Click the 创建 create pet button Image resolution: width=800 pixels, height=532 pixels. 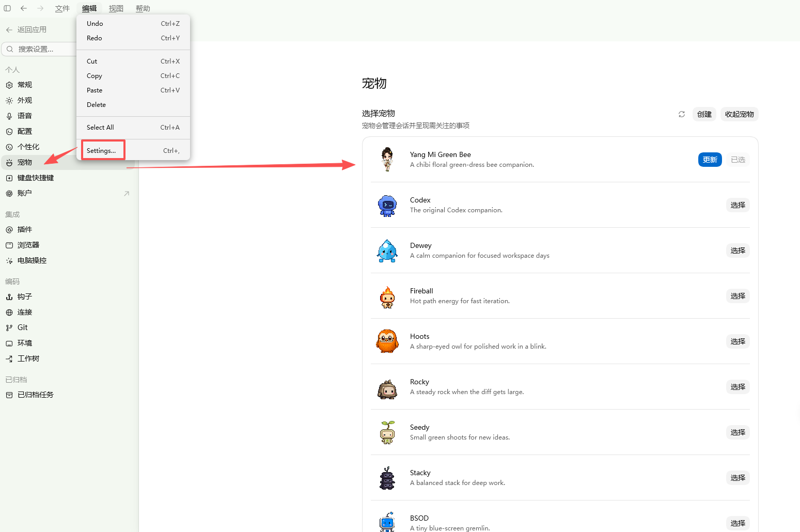click(704, 114)
